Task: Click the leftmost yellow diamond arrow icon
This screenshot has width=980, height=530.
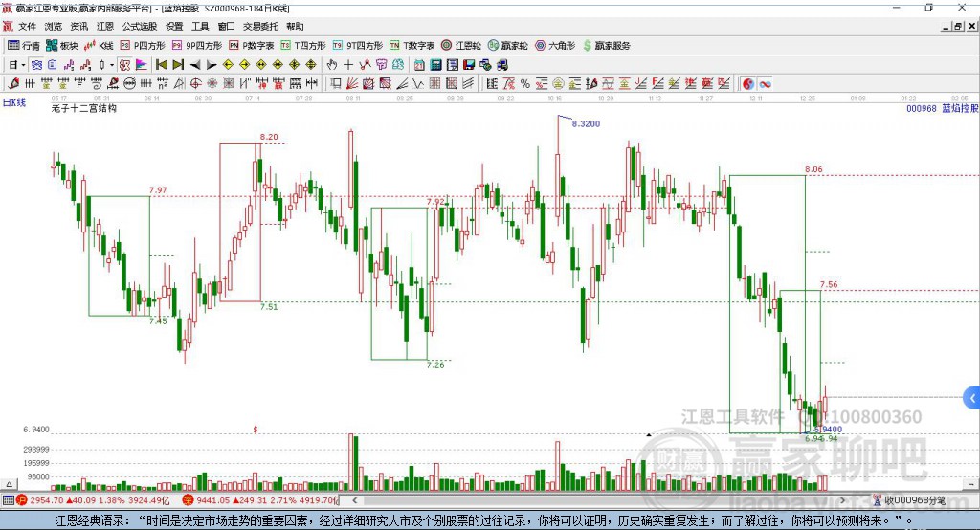Action: [228, 64]
